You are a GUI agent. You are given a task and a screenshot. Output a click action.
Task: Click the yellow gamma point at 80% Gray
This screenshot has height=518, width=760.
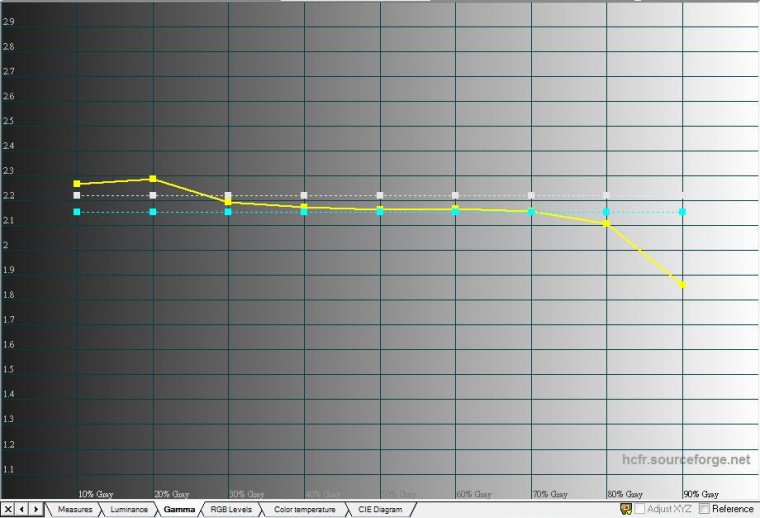pyautogui.click(x=606, y=223)
